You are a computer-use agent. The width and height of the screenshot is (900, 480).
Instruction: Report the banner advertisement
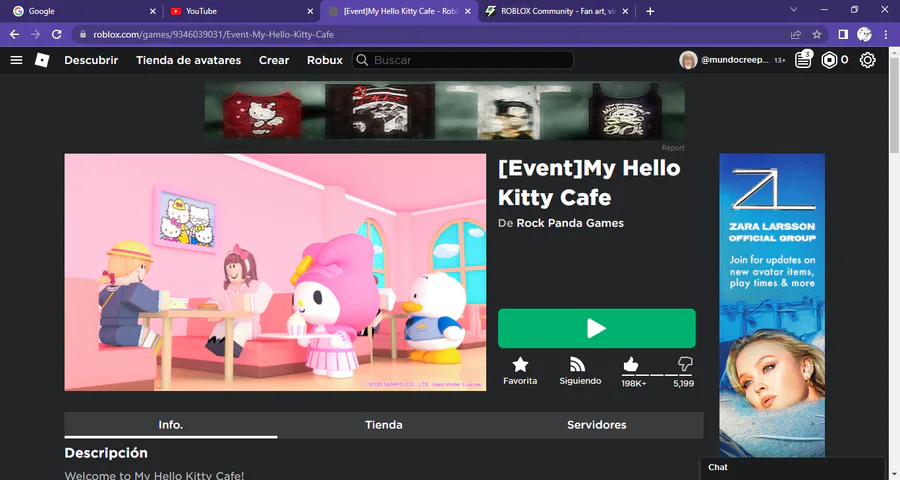coord(673,148)
